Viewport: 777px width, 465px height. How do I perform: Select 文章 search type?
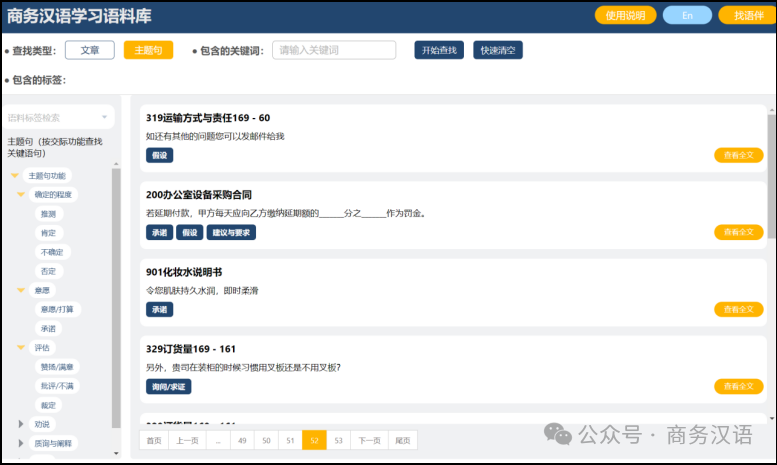pyautogui.click(x=89, y=50)
